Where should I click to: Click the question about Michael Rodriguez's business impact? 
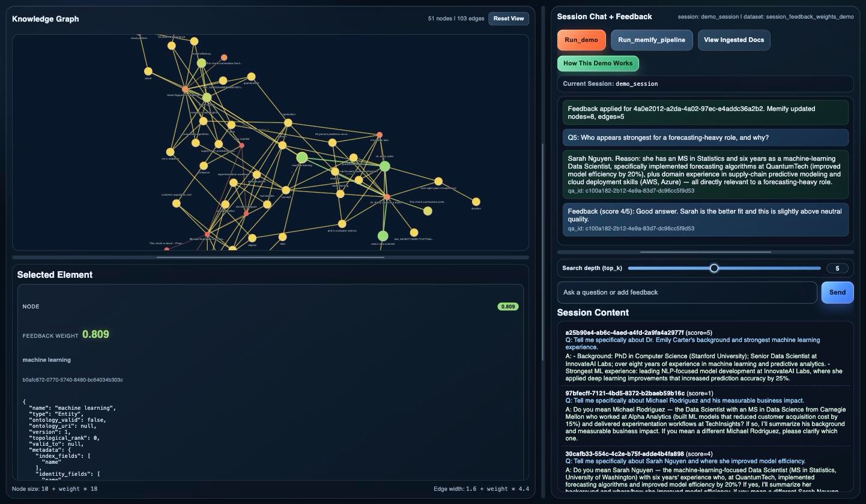point(685,401)
